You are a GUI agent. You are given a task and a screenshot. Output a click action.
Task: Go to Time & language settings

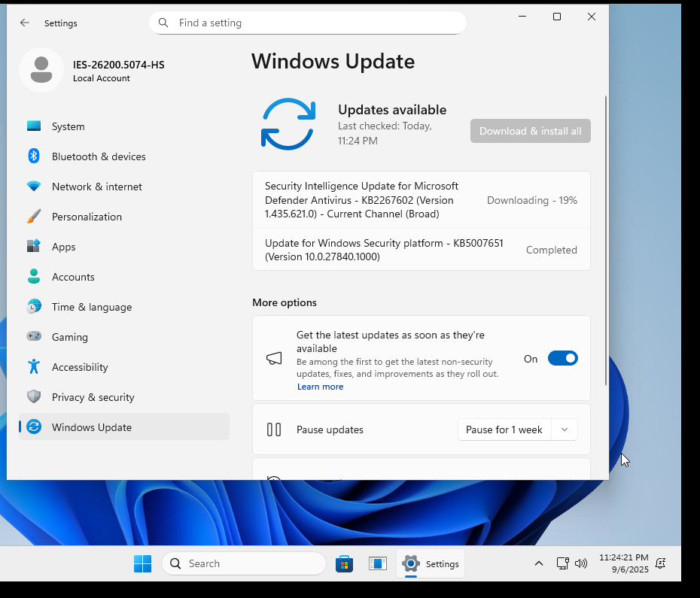[124, 307]
